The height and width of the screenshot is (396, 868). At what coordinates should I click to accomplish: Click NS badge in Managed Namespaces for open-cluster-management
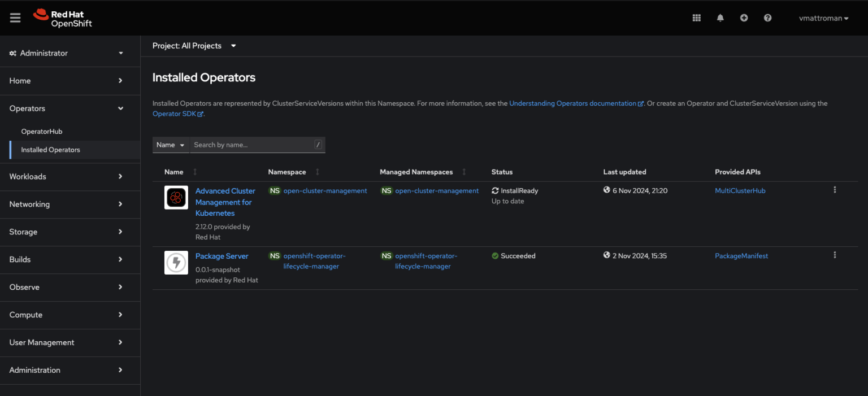pyautogui.click(x=387, y=191)
